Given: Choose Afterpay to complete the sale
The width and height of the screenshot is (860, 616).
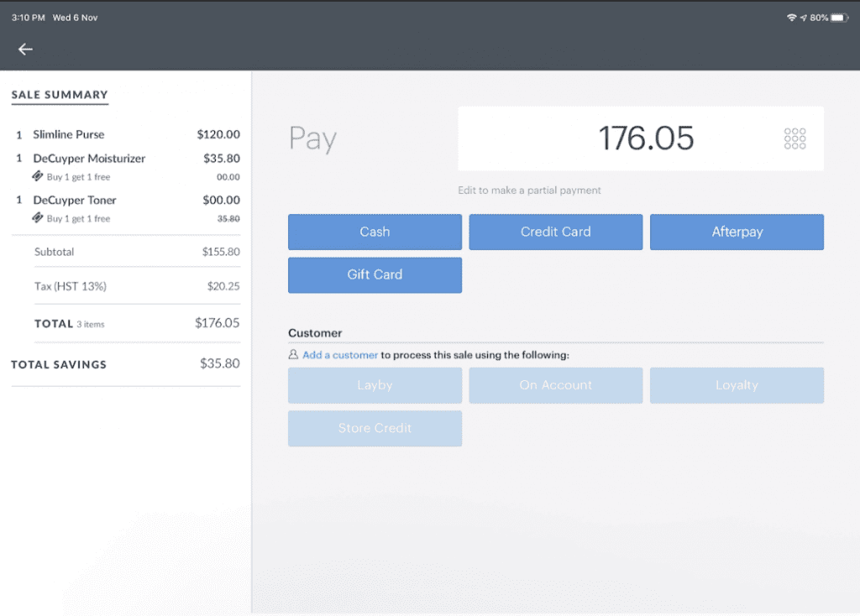Looking at the screenshot, I should (x=737, y=232).
